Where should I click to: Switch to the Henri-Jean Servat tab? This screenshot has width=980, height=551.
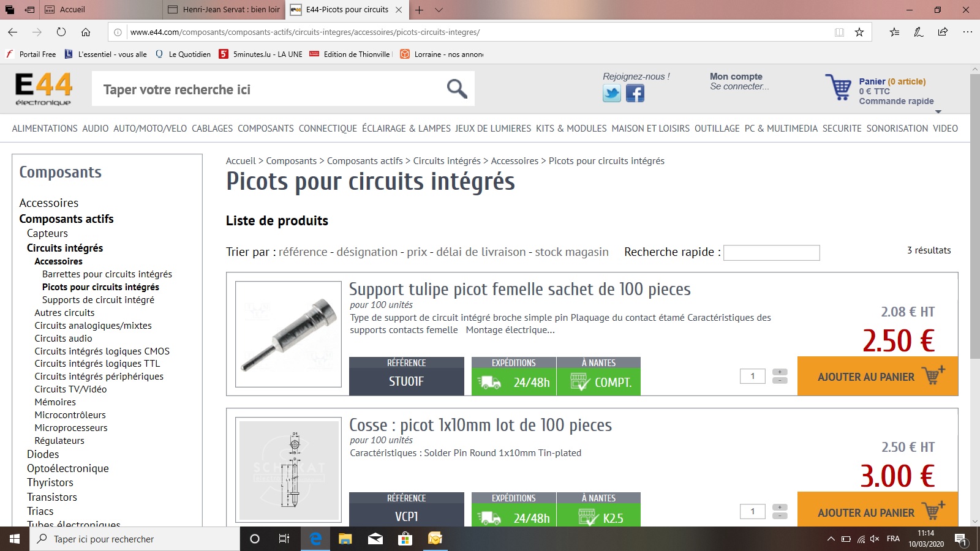point(224,10)
